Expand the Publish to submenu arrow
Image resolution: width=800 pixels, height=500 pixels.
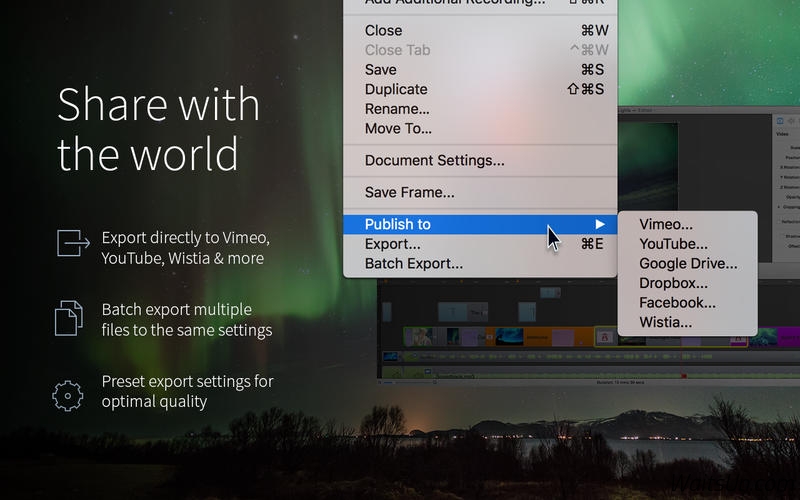click(600, 224)
